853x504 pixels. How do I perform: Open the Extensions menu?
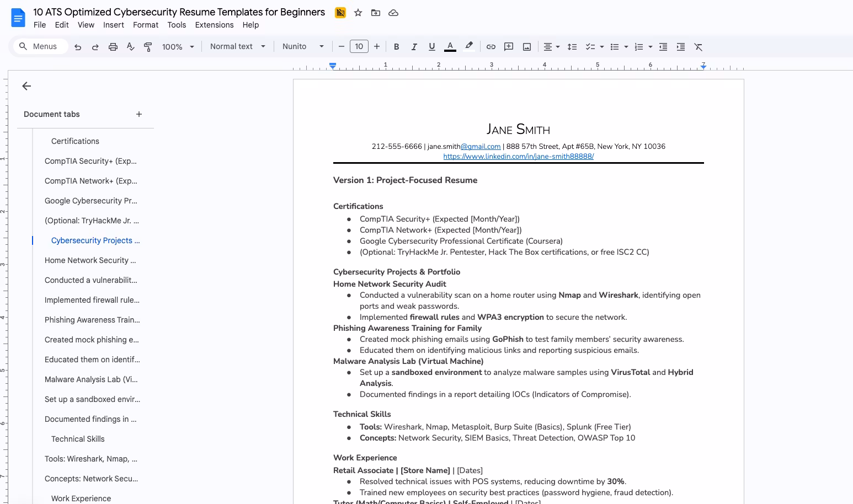[214, 25]
